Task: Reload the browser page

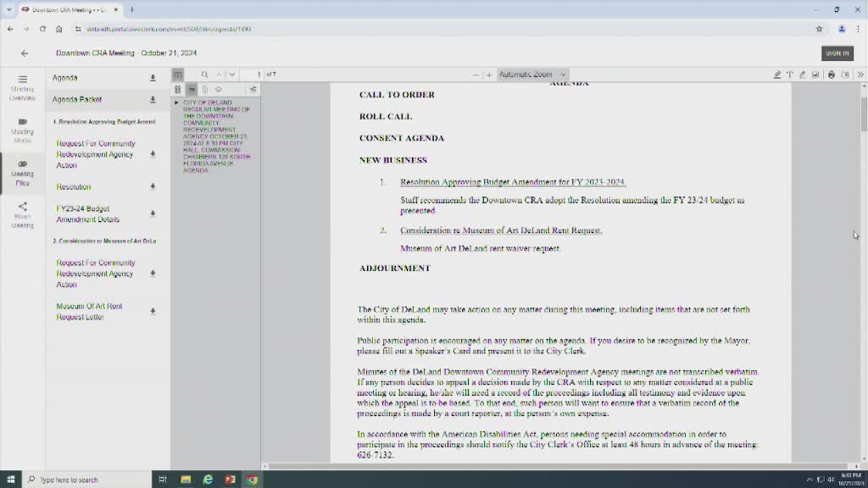Action: (x=42, y=29)
